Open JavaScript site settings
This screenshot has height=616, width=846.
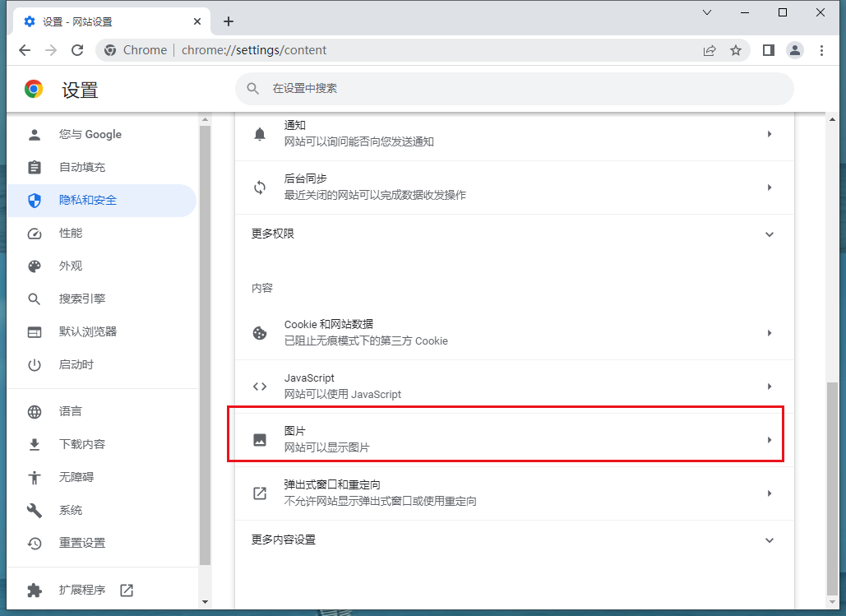[514, 387]
